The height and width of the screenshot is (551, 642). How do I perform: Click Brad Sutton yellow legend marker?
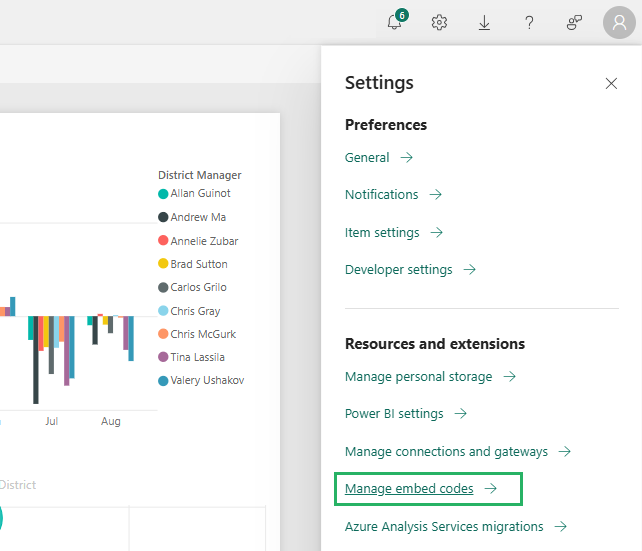pyautogui.click(x=163, y=264)
